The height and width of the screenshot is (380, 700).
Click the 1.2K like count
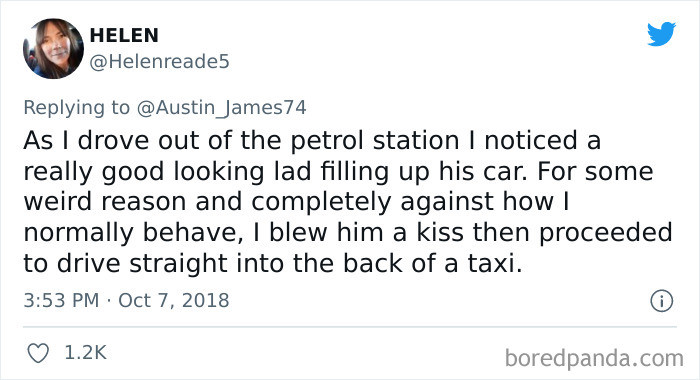tap(85, 353)
